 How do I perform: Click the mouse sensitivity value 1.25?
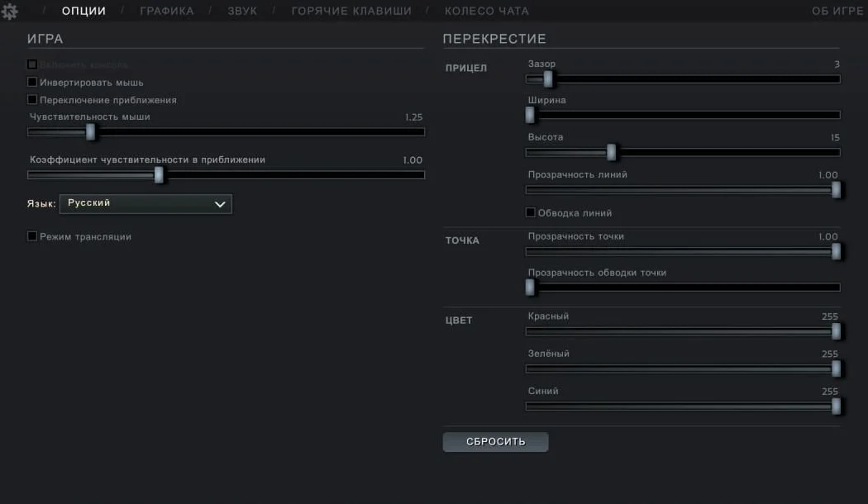413,117
